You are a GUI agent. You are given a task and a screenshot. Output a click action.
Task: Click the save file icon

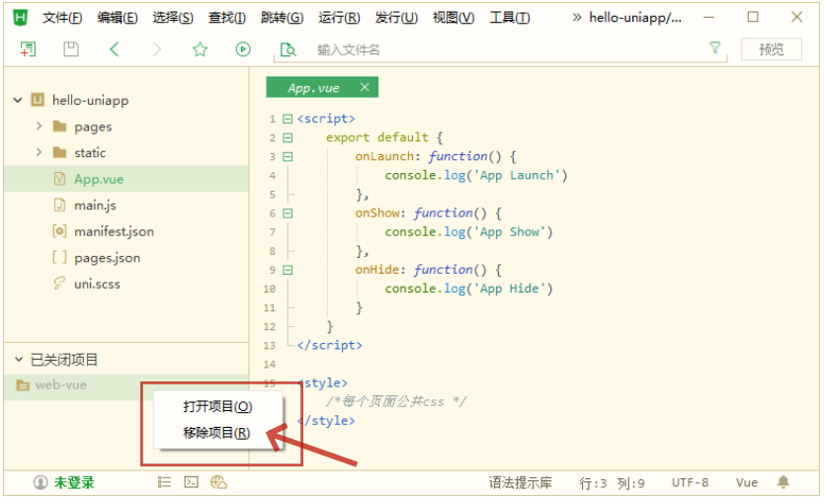70,49
